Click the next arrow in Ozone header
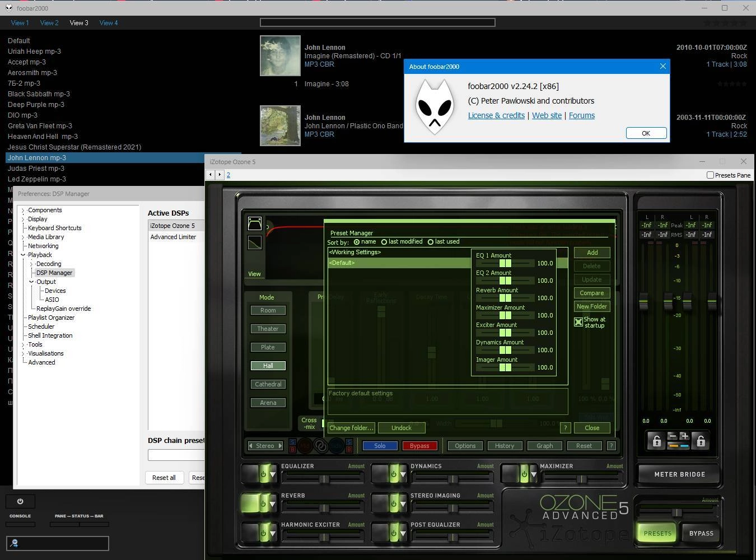This screenshot has width=756, height=560. (x=220, y=175)
